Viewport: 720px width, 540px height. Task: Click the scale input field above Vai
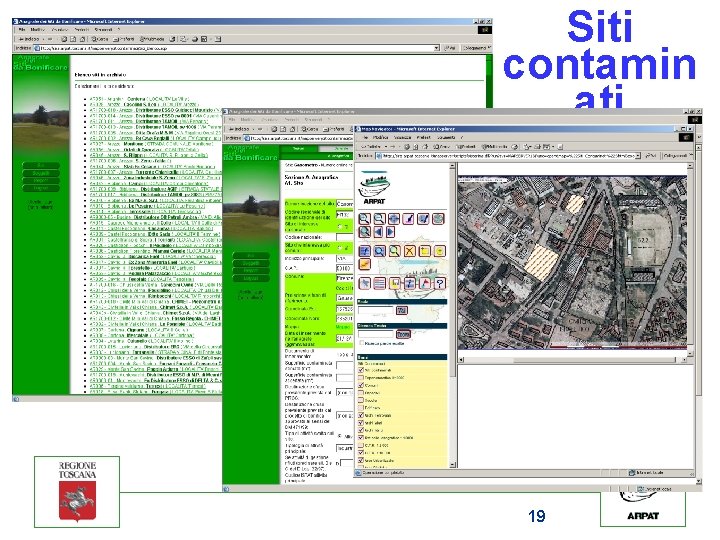[376, 310]
